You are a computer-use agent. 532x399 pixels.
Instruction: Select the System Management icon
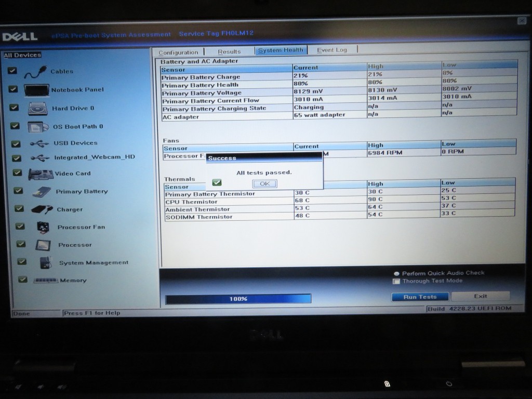tap(46, 262)
